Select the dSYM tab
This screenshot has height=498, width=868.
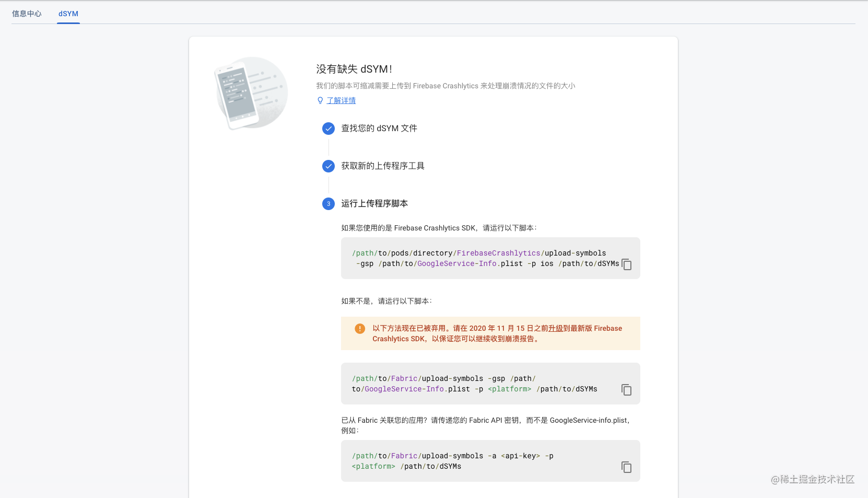tap(68, 14)
